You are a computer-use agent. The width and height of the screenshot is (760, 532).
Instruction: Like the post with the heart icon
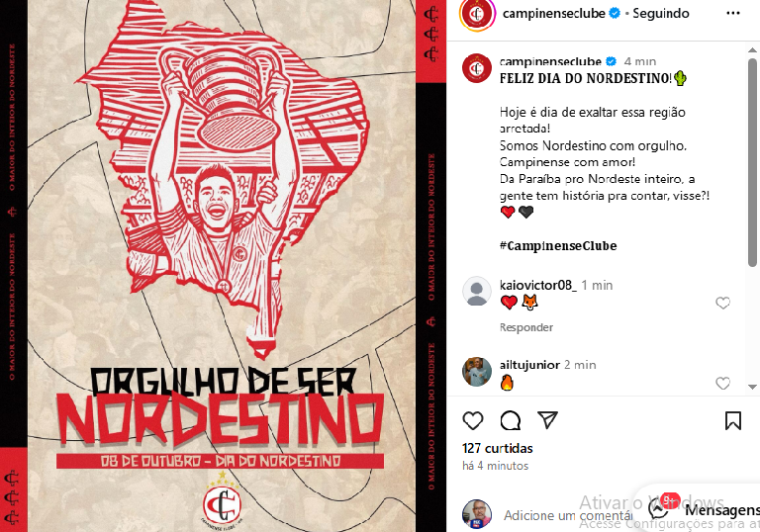pos(473,420)
